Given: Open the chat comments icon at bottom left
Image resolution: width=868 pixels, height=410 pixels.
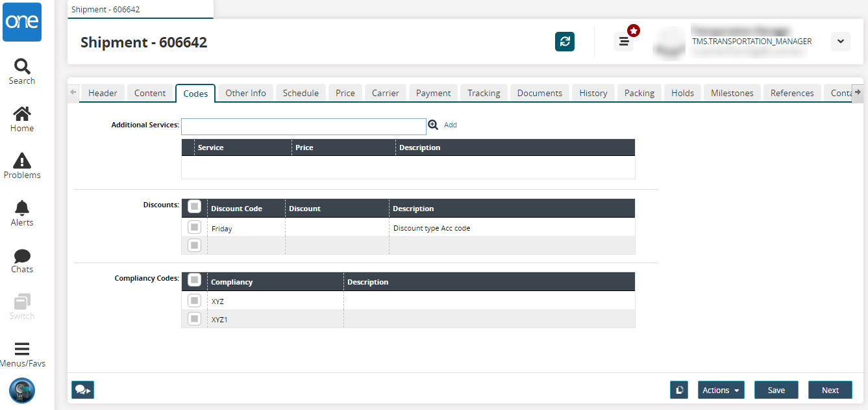Looking at the screenshot, I should tap(82, 390).
